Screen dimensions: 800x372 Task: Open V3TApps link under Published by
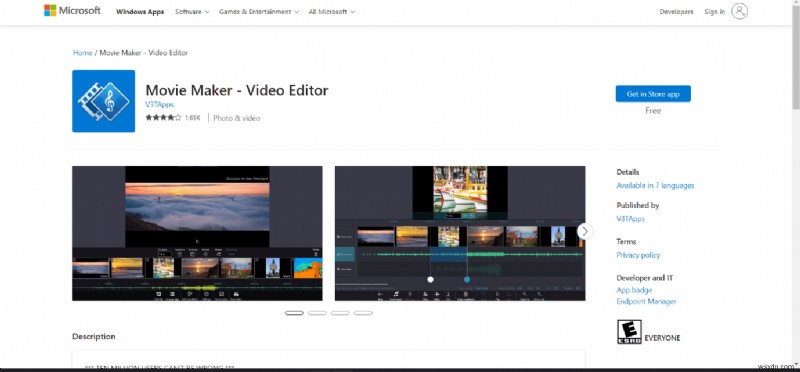click(x=631, y=219)
